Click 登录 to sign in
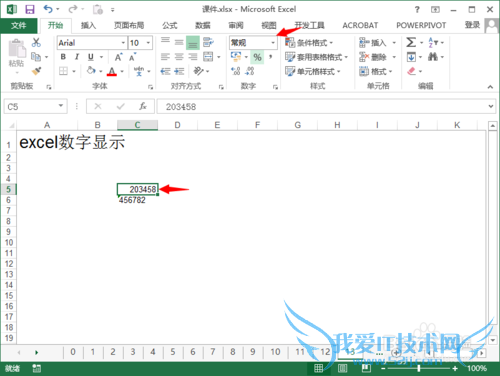The image size is (500, 376). [472, 25]
